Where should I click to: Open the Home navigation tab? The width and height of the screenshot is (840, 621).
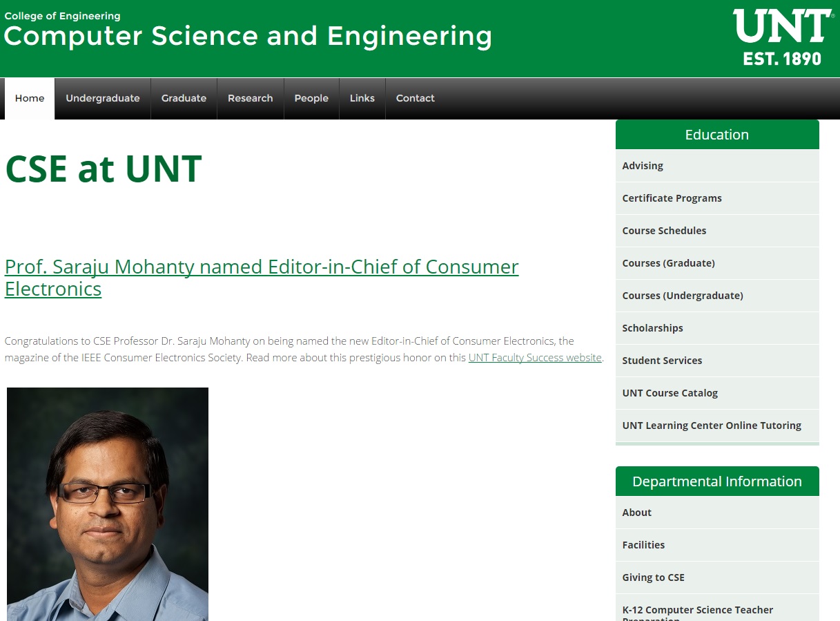pyautogui.click(x=30, y=98)
